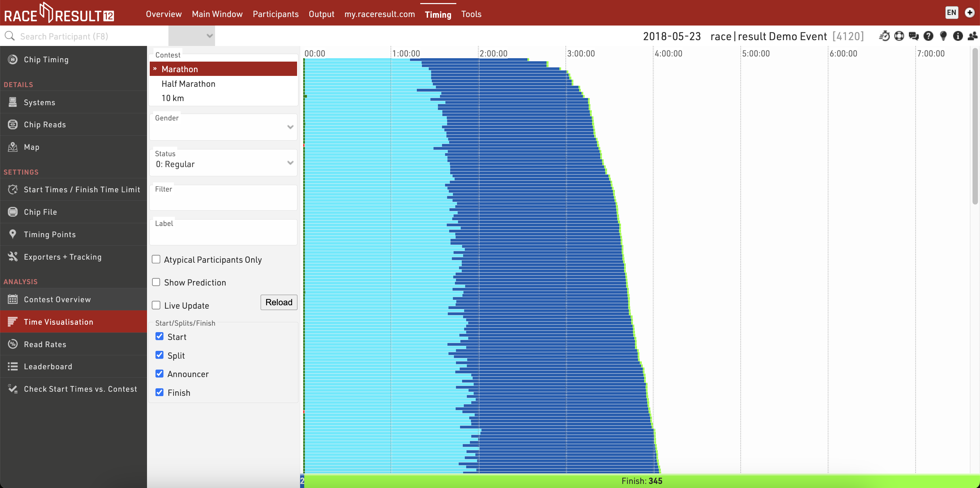Switch to the Participants menu tab
Viewport: 980px width, 488px height.
(275, 14)
